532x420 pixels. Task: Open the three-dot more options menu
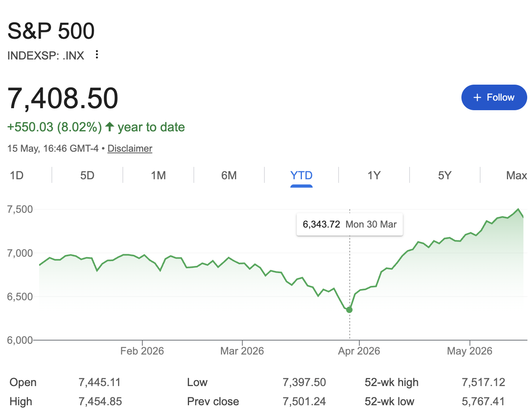pos(97,55)
